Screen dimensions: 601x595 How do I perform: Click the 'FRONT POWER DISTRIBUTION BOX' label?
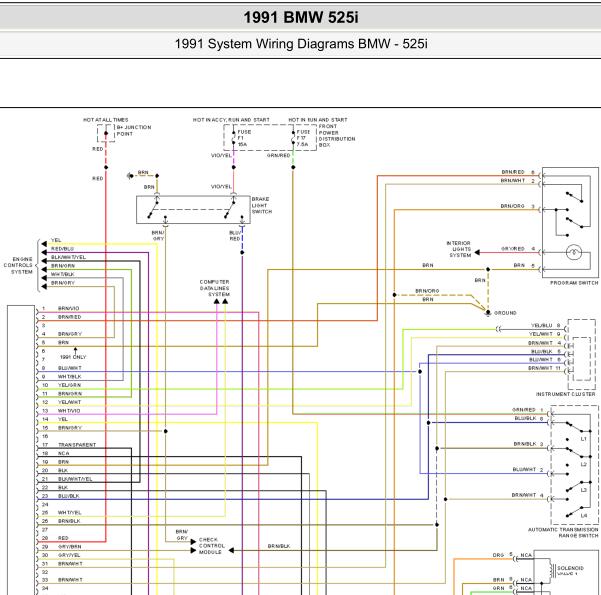pos(337,136)
